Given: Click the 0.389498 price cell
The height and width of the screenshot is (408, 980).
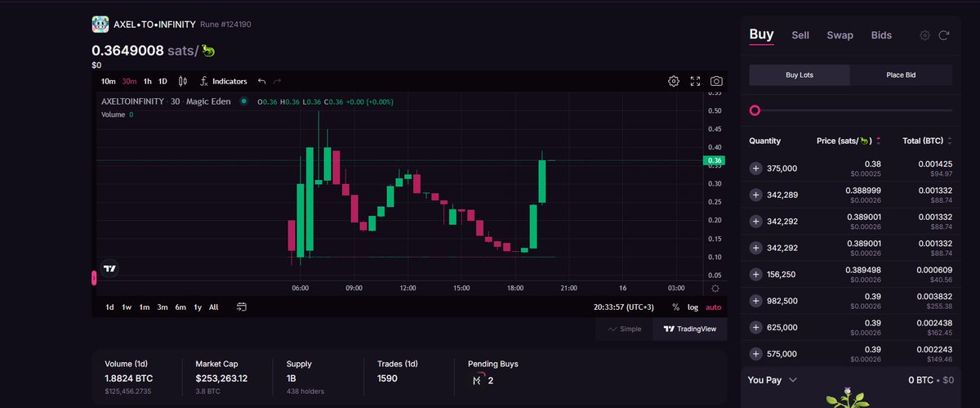Looking at the screenshot, I should click(x=863, y=270).
